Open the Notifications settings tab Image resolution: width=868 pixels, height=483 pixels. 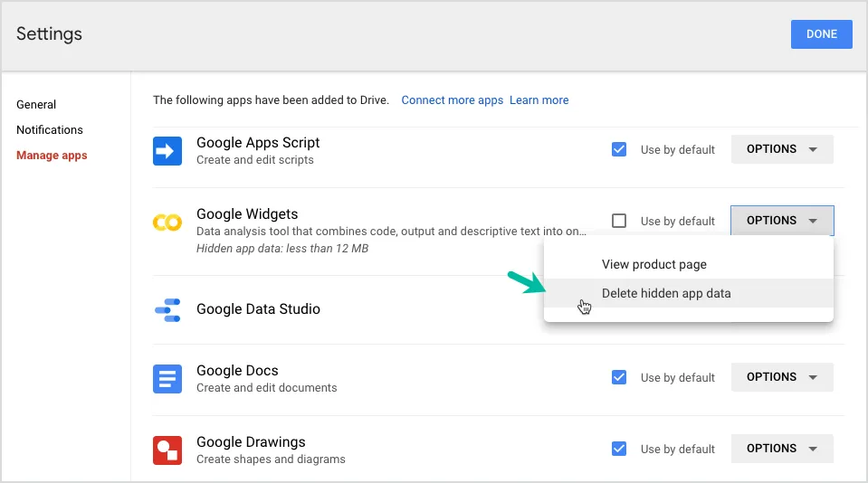pyautogui.click(x=50, y=130)
